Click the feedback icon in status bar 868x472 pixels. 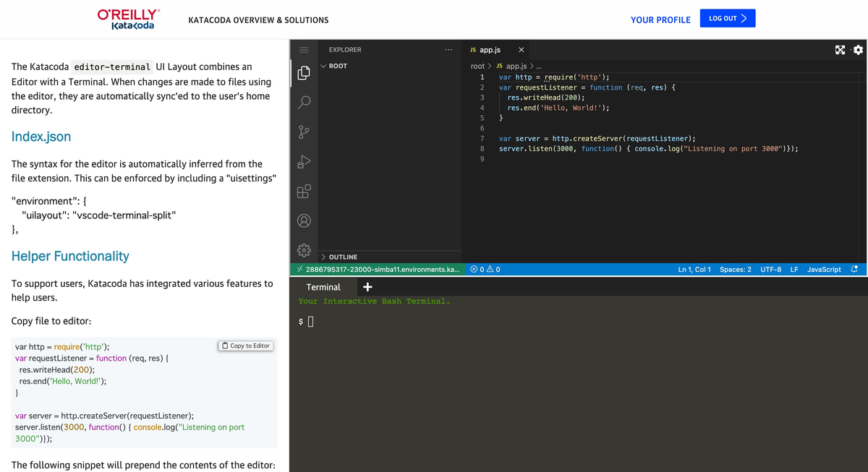tap(854, 270)
